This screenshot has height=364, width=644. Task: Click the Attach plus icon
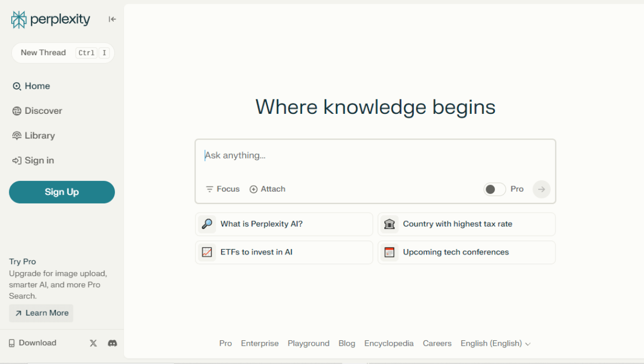point(253,189)
